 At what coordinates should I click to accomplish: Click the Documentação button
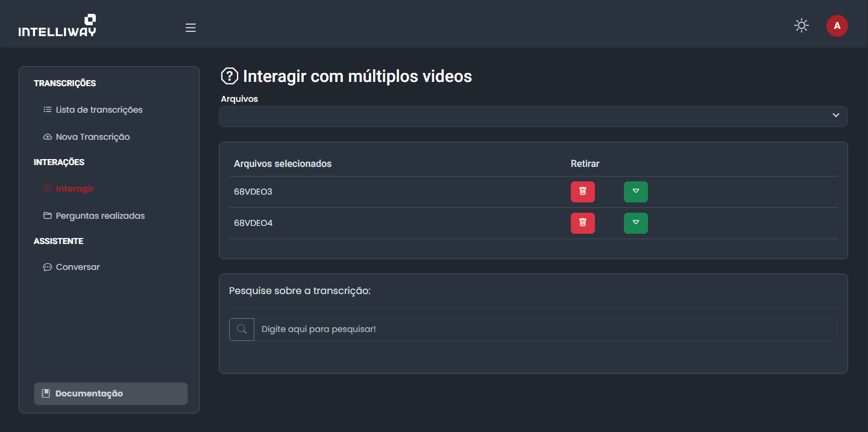(x=111, y=393)
